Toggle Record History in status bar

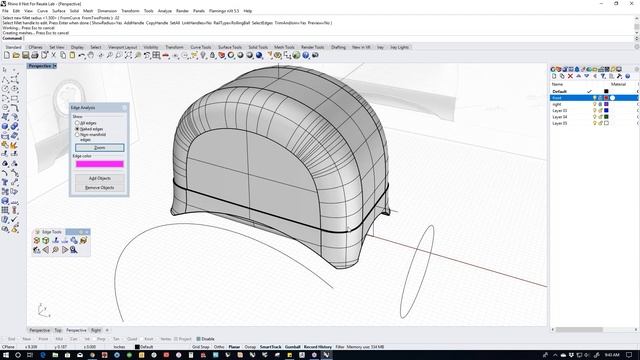[318, 347]
